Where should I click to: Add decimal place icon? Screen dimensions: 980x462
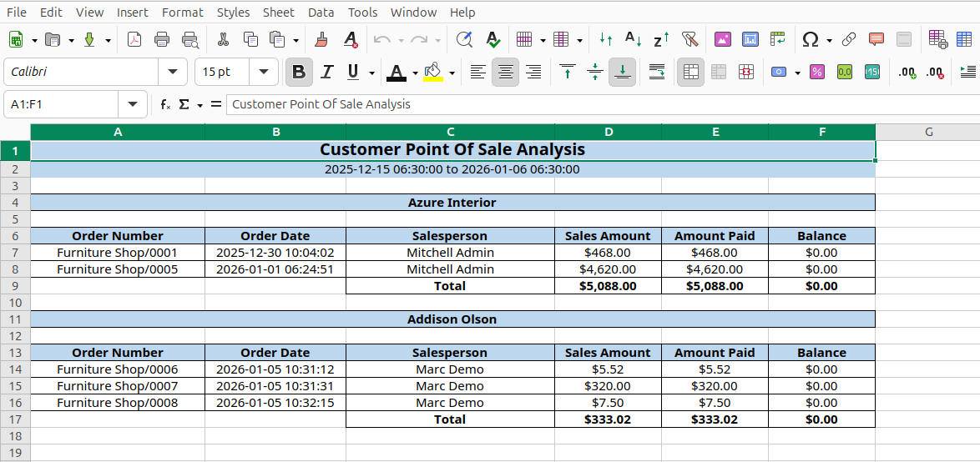coord(907,73)
